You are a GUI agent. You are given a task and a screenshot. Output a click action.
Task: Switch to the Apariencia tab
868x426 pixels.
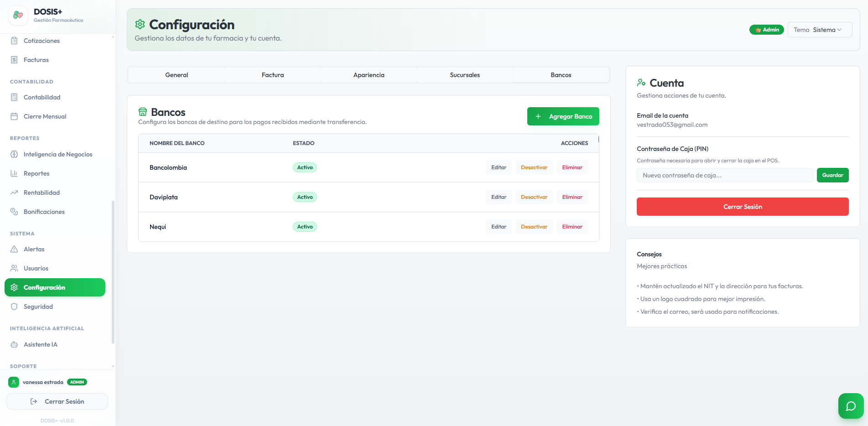tap(369, 75)
